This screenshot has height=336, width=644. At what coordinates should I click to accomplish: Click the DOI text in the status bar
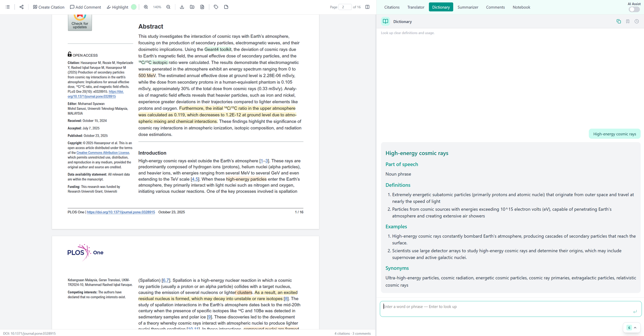29,333
